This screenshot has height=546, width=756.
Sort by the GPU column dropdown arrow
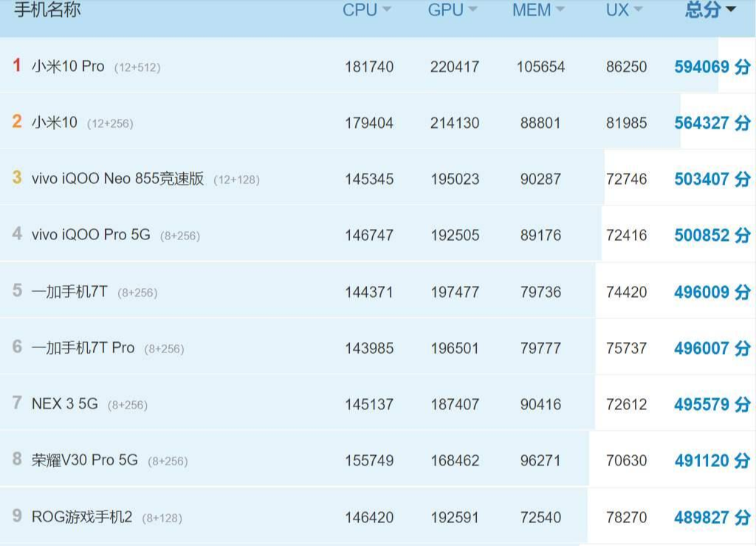[472, 9]
